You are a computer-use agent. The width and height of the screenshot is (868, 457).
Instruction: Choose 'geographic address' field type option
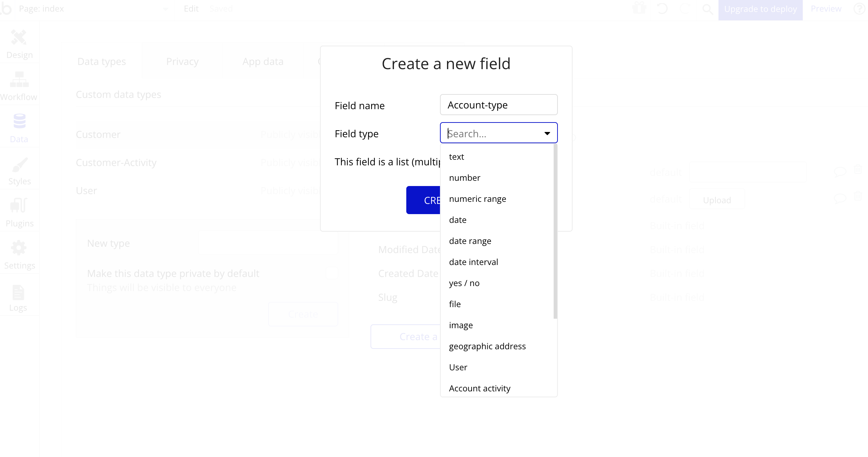coord(487,346)
